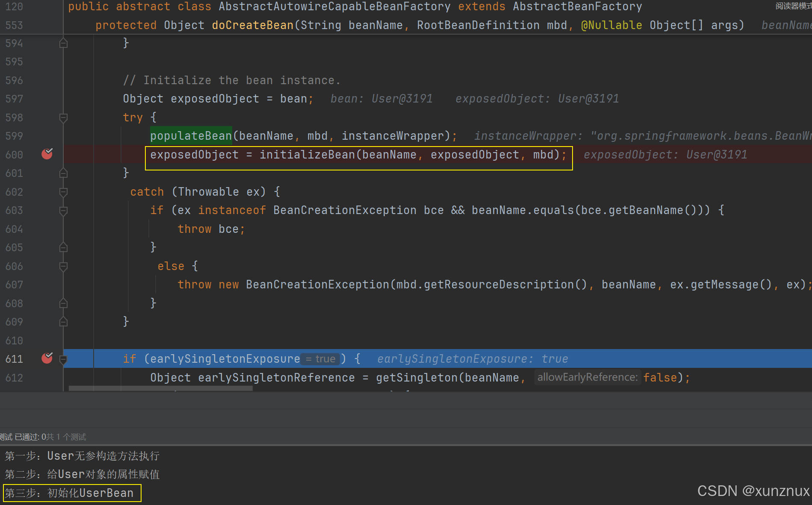The width and height of the screenshot is (812, 505).
Task: Click console line '第一步: User无参构造方法执行'
Action: (x=82, y=456)
